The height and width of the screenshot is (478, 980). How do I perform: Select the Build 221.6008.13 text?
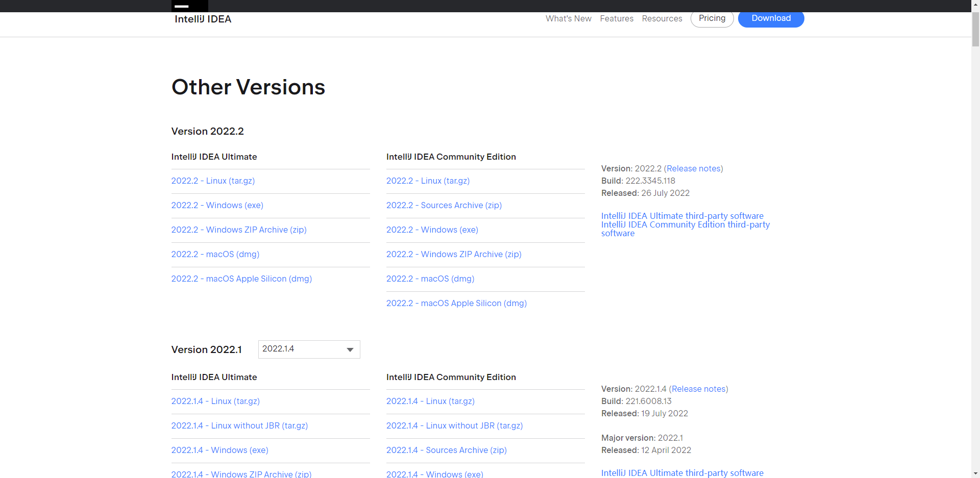pyautogui.click(x=636, y=401)
